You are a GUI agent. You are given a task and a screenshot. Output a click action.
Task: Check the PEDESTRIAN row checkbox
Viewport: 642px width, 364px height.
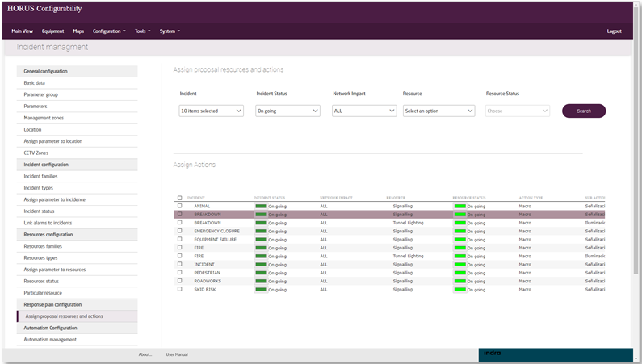tap(180, 272)
